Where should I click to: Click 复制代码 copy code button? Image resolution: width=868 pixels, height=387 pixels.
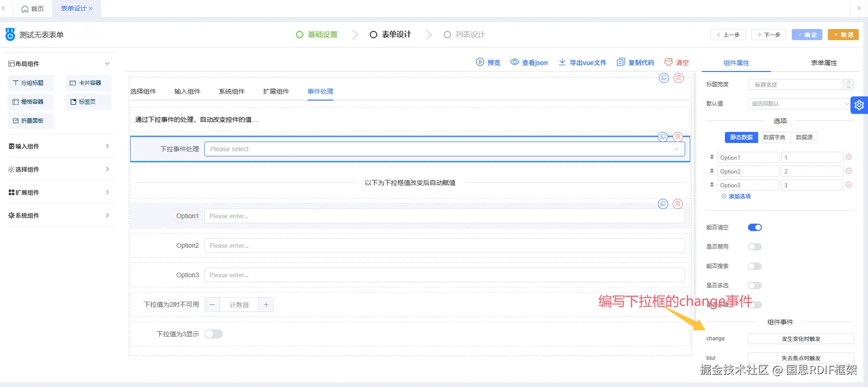coord(635,62)
